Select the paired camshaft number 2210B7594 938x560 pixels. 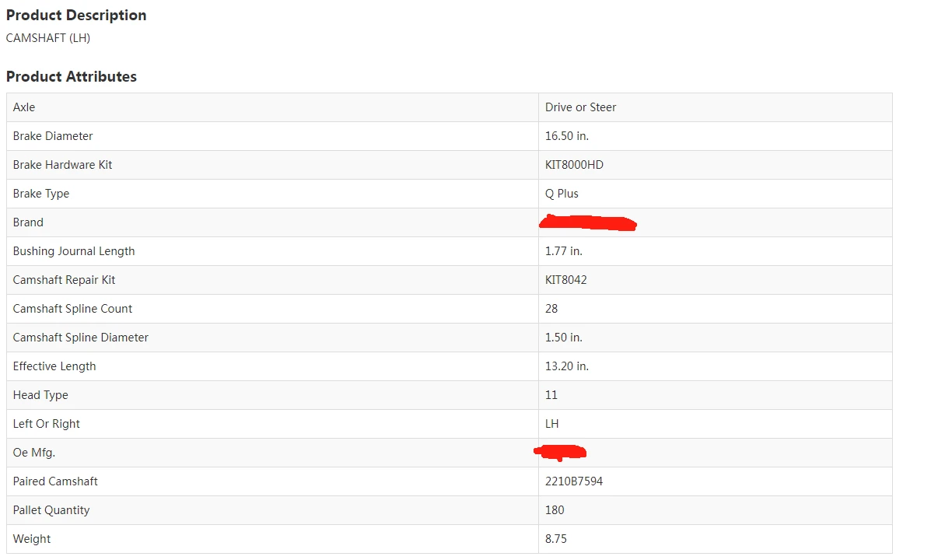(574, 481)
